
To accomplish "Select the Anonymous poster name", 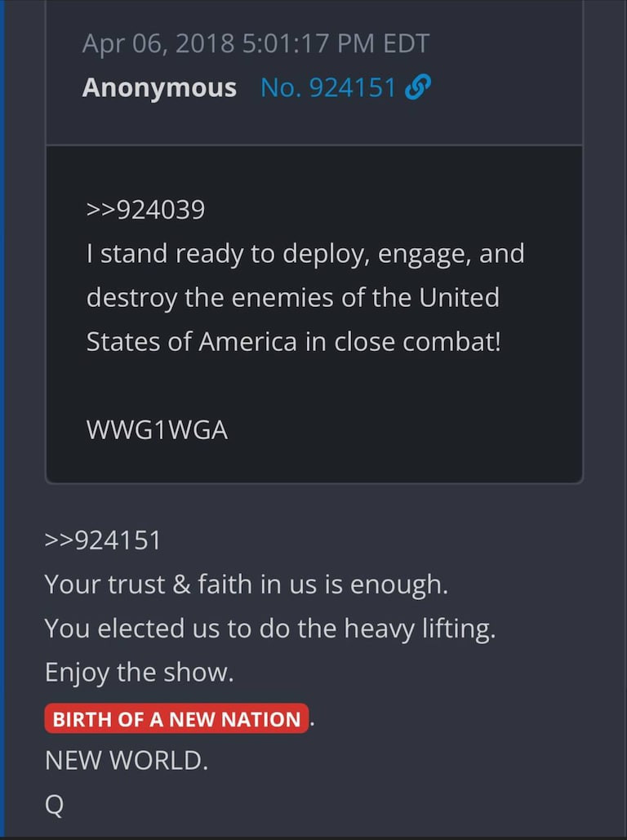I will click(159, 87).
